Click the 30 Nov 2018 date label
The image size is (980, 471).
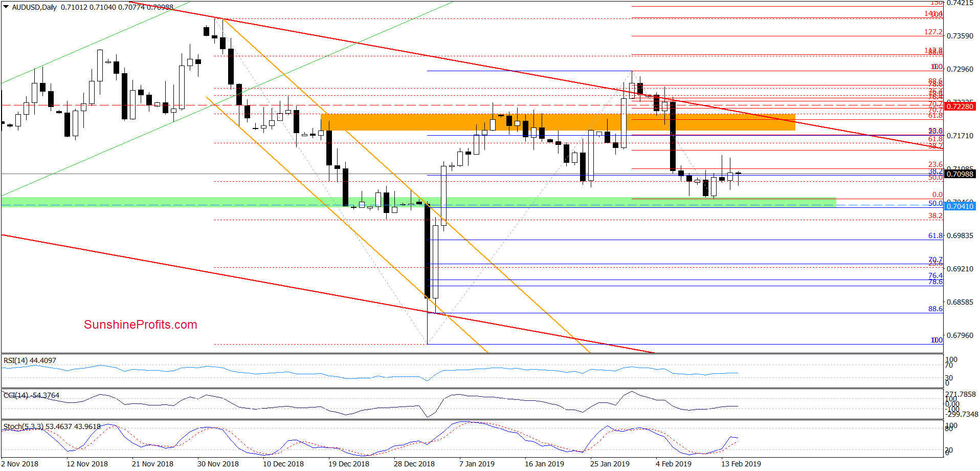tap(218, 464)
